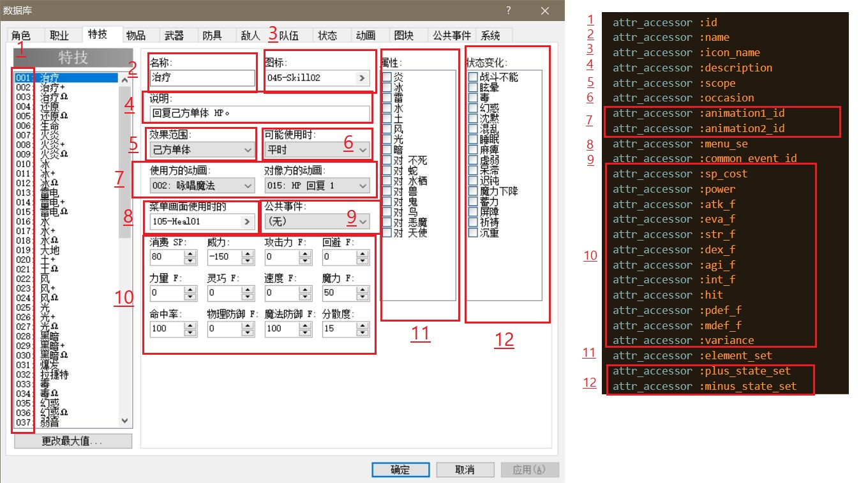Open the 效果范围 dropdown showing 己方单体
Viewport: 868px width, 483px height.
click(200, 149)
